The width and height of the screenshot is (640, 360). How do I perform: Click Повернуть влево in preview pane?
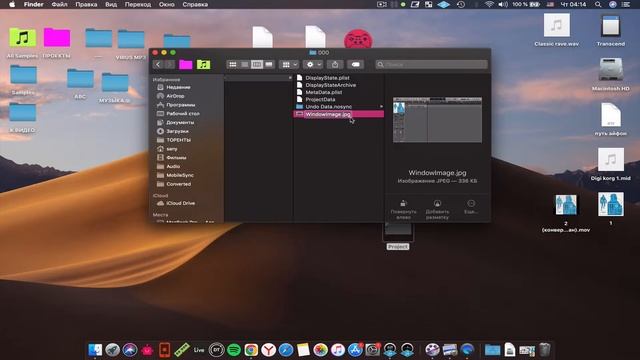pos(403,210)
